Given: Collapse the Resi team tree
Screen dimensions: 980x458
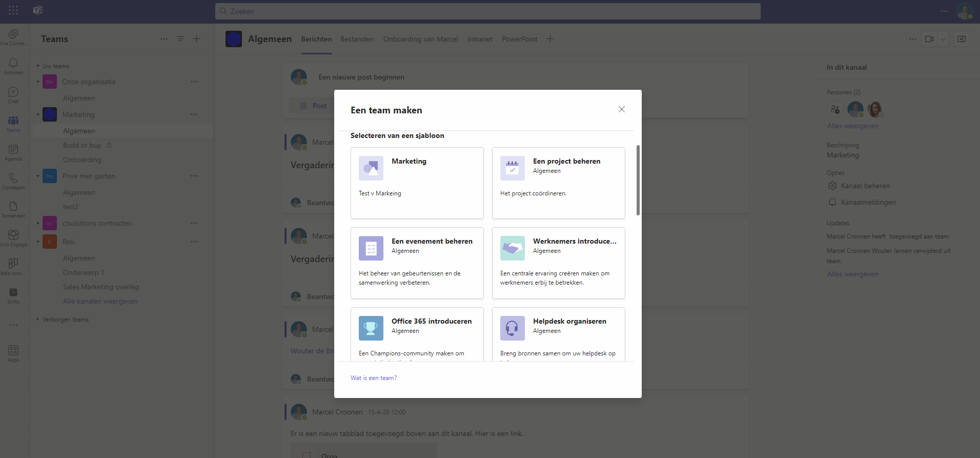Looking at the screenshot, I should (38, 242).
